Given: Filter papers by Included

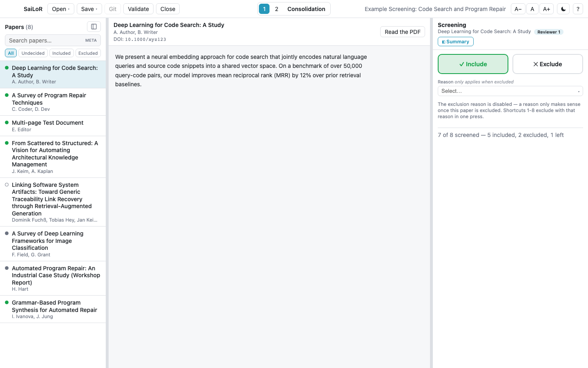Looking at the screenshot, I should click(x=61, y=53).
